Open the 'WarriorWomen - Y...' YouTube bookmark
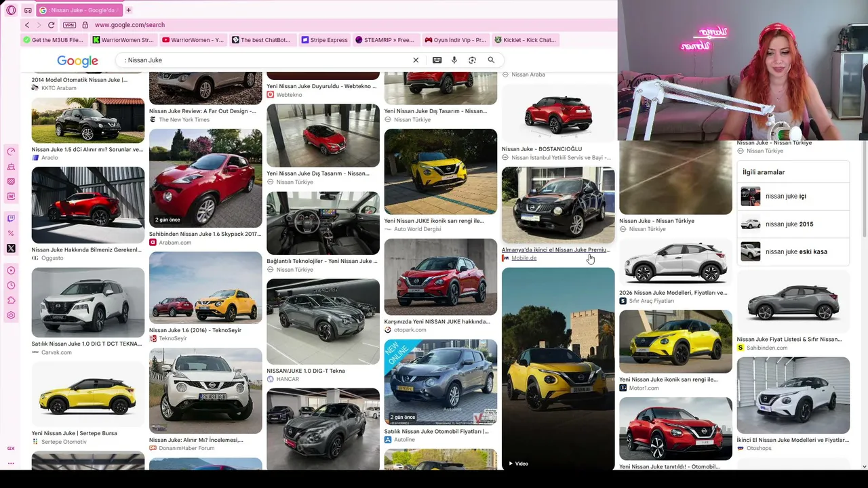 click(x=193, y=40)
